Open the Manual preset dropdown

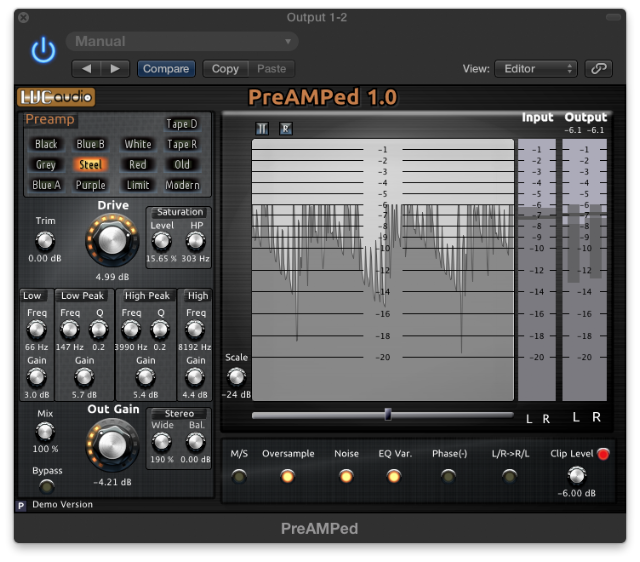(x=182, y=41)
